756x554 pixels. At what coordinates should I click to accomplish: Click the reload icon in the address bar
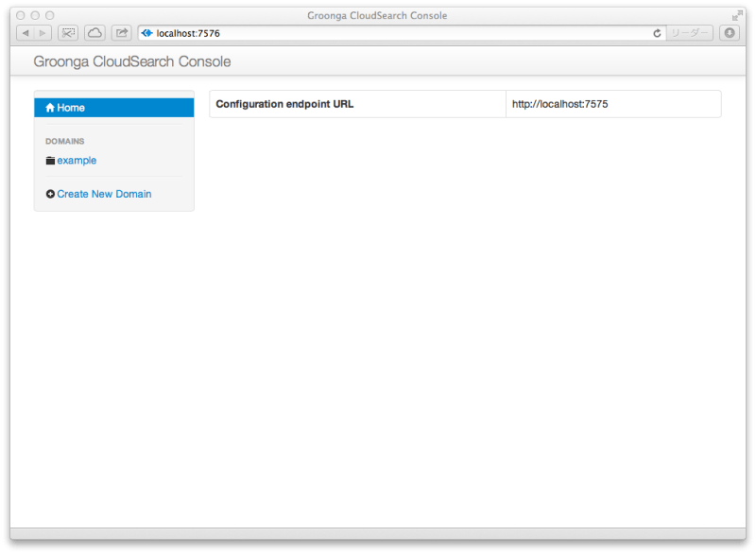pyautogui.click(x=657, y=32)
